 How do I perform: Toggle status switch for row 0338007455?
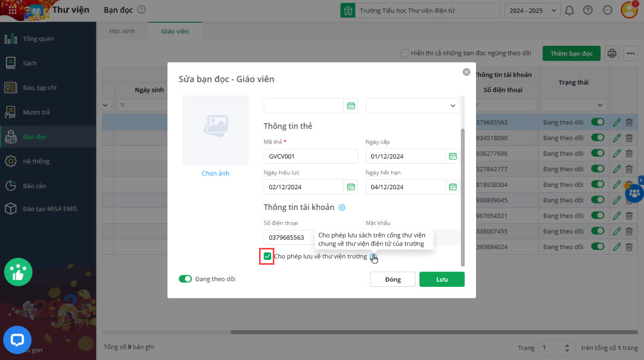[598, 231]
